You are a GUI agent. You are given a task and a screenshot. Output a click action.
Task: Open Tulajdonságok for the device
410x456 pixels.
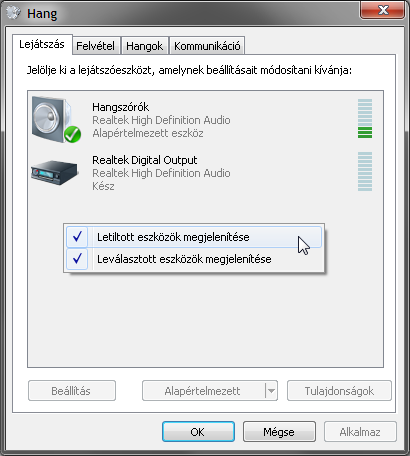[339, 391]
